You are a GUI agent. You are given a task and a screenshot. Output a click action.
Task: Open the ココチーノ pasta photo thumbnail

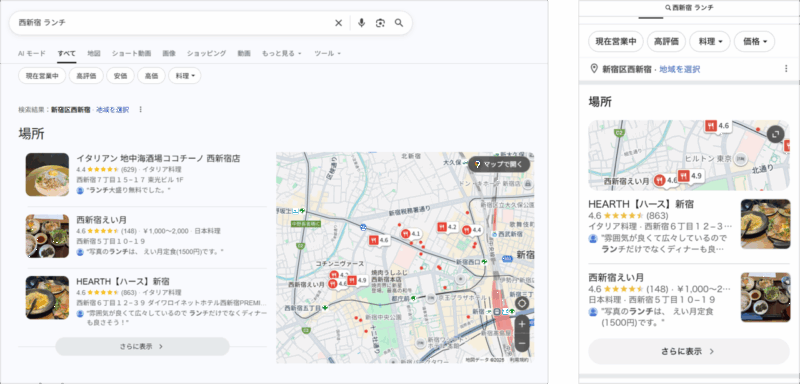click(47, 174)
